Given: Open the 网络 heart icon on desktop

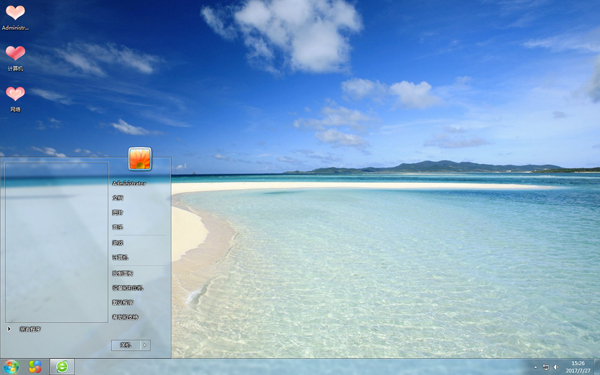Looking at the screenshot, I should [x=15, y=99].
